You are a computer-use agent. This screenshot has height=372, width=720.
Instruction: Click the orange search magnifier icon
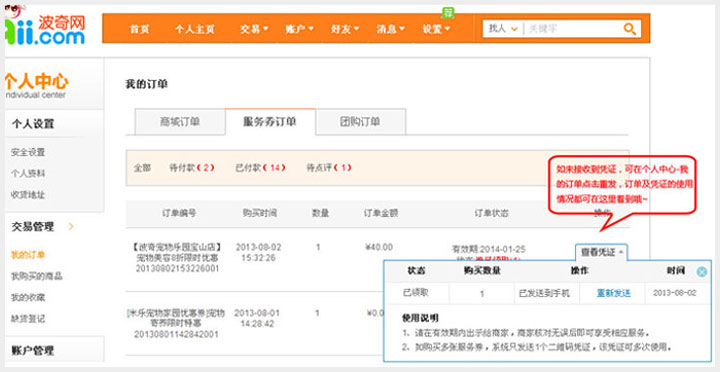tap(630, 29)
